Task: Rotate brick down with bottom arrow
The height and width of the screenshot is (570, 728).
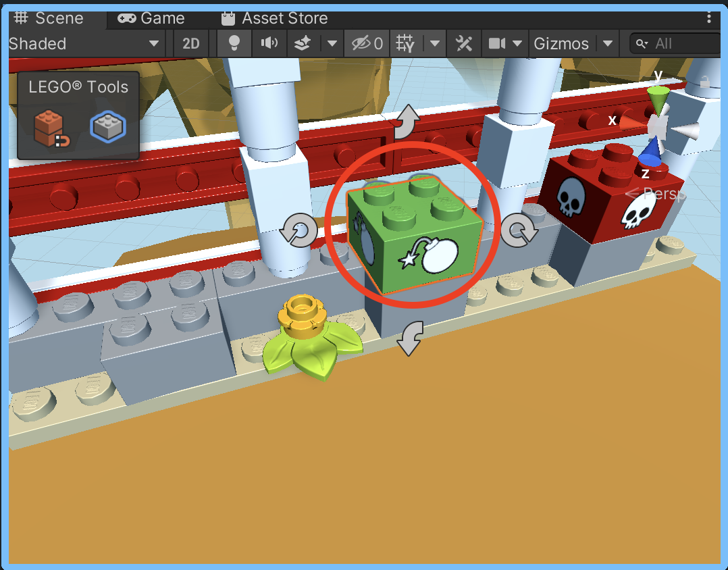Action: 410,338
